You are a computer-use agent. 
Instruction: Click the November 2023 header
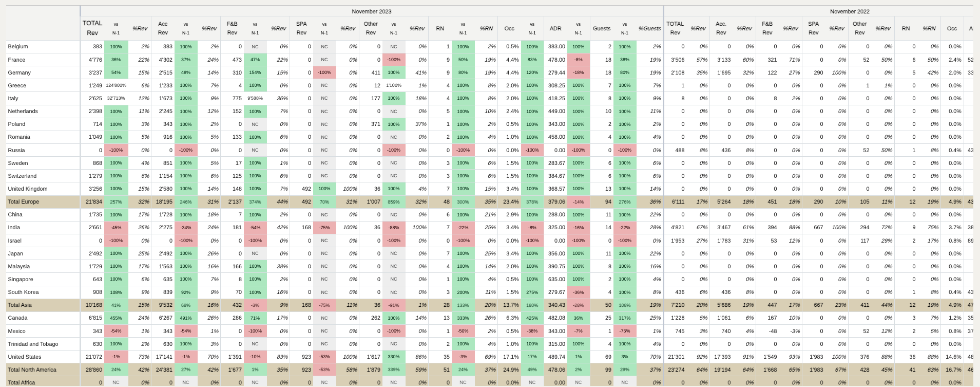tap(371, 11)
